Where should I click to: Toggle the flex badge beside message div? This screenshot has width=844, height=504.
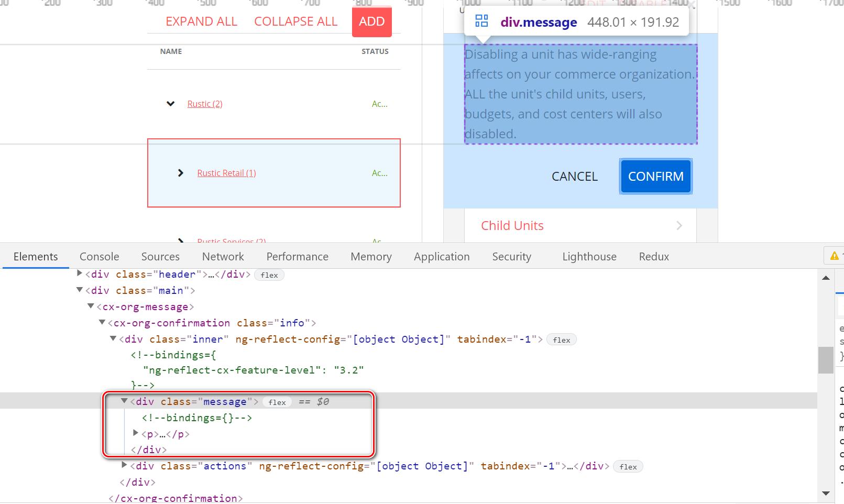pos(277,402)
